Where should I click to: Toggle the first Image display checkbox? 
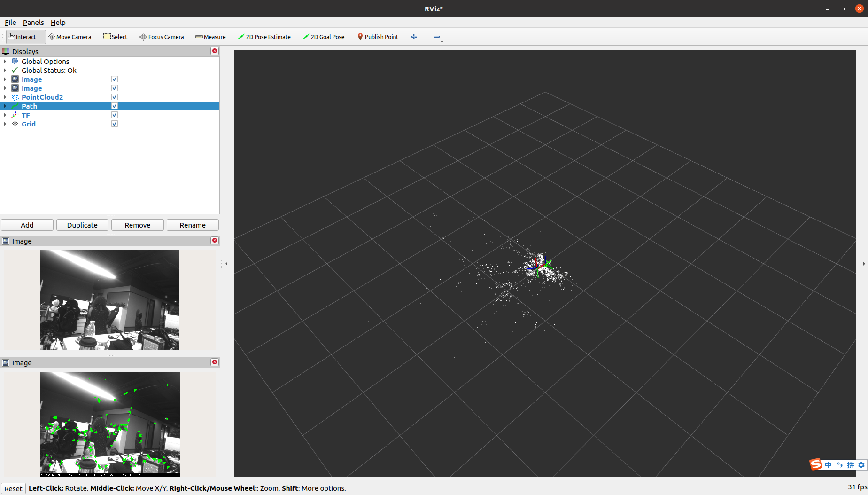pyautogui.click(x=115, y=79)
